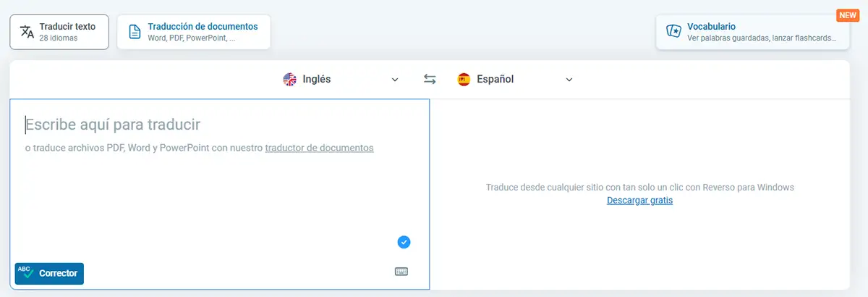Click the translate text icon

click(x=27, y=32)
